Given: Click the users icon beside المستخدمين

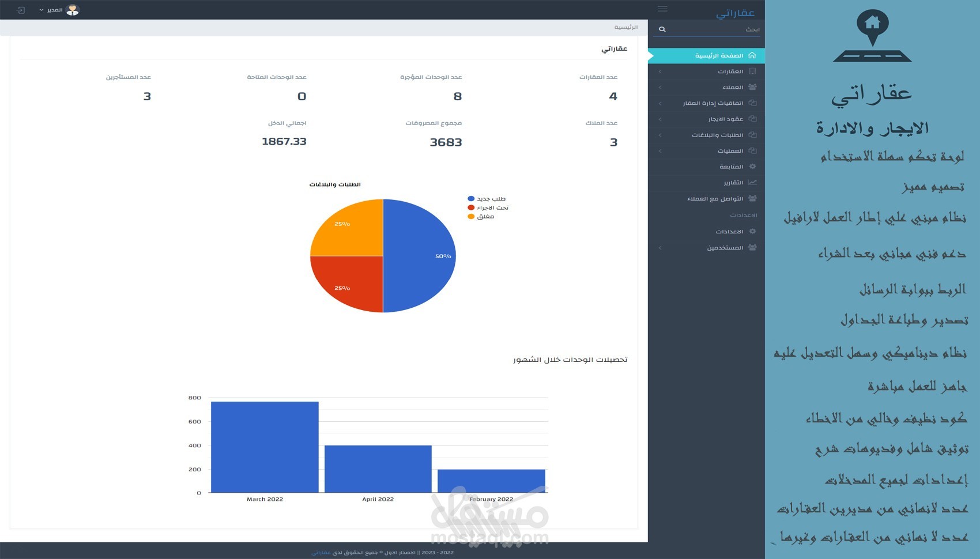Looking at the screenshot, I should (752, 247).
